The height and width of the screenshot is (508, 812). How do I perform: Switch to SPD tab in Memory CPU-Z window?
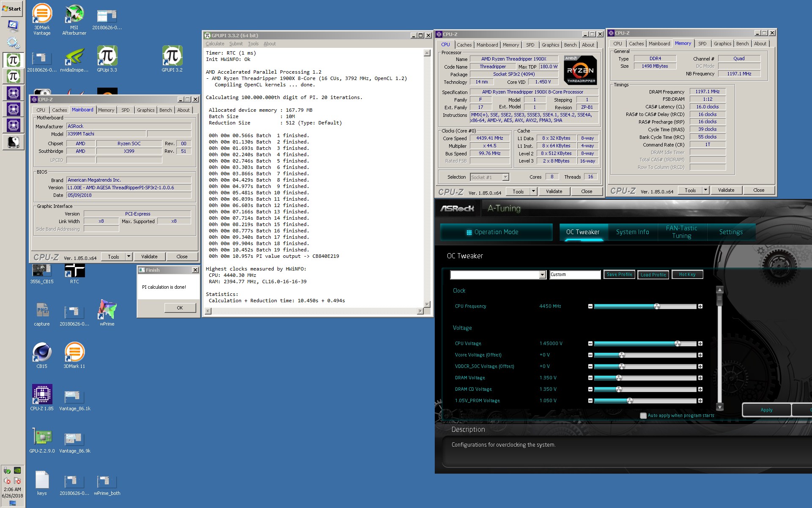(702, 44)
